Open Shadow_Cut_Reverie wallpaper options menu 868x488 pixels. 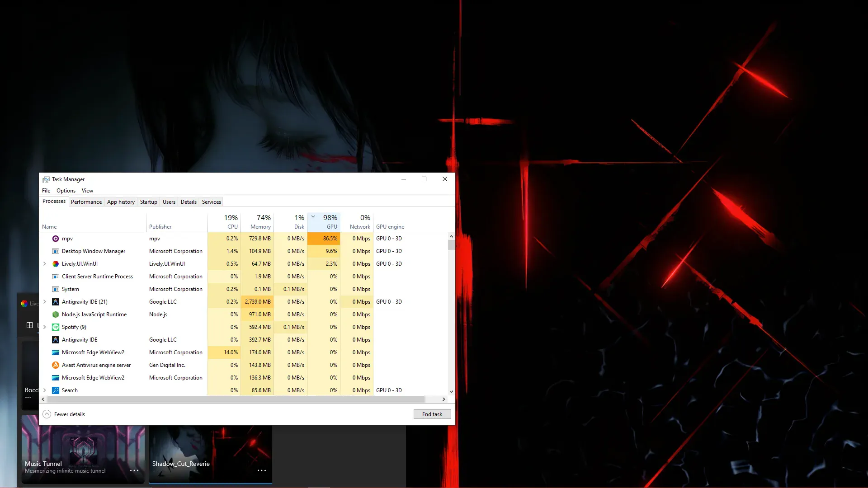tap(262, 470)
